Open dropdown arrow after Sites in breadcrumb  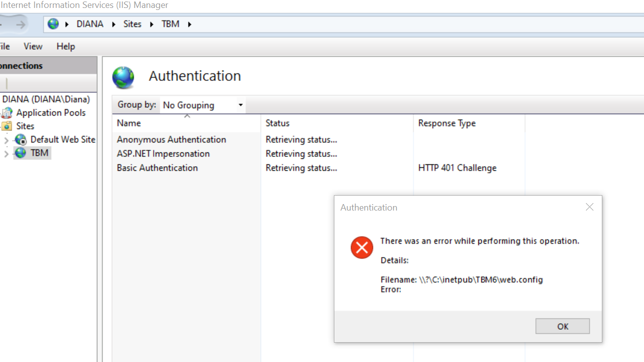pos(152,24)
